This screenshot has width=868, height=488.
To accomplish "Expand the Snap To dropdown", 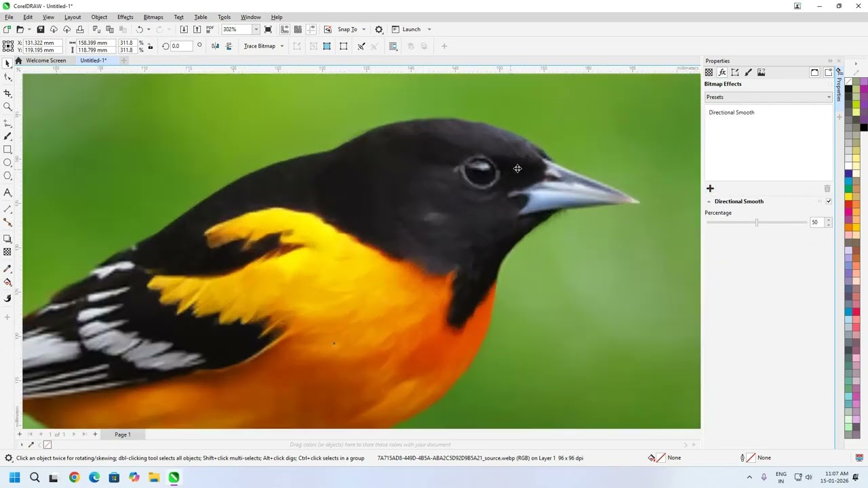I will click(x=363, y=29).
